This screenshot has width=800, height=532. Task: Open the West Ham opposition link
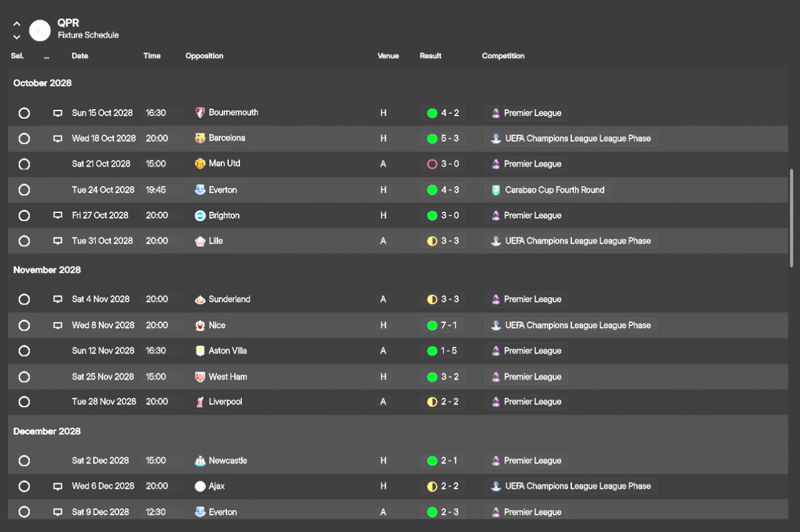coord(227,377)
